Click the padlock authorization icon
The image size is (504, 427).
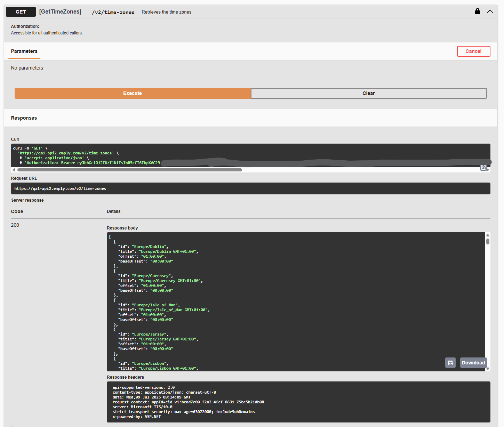point(477,11)
